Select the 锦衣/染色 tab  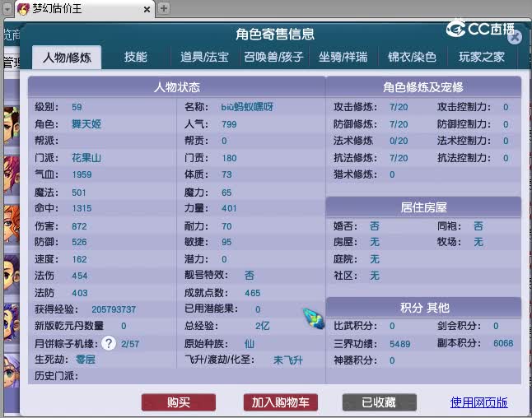coord(412,57)
